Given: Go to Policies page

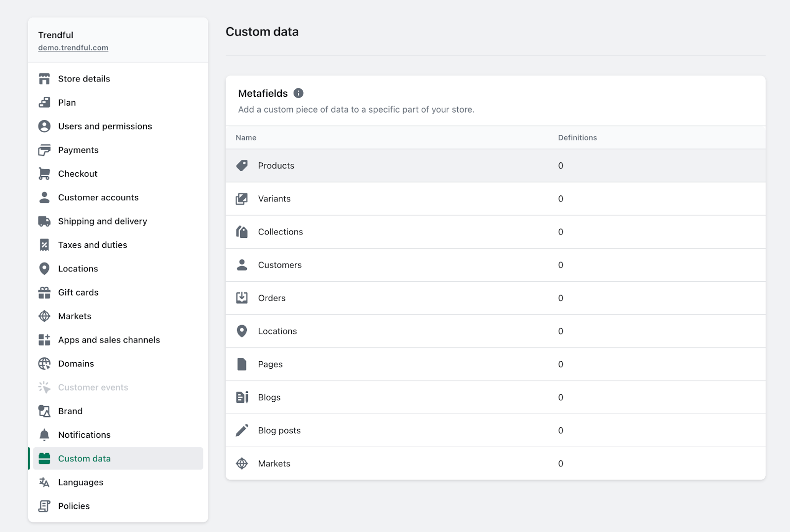Looking at the screenshot, I should [118, 506].
